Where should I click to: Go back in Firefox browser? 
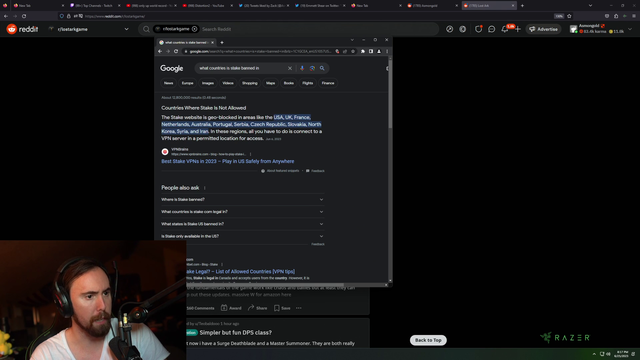click(x=6, y=16)
